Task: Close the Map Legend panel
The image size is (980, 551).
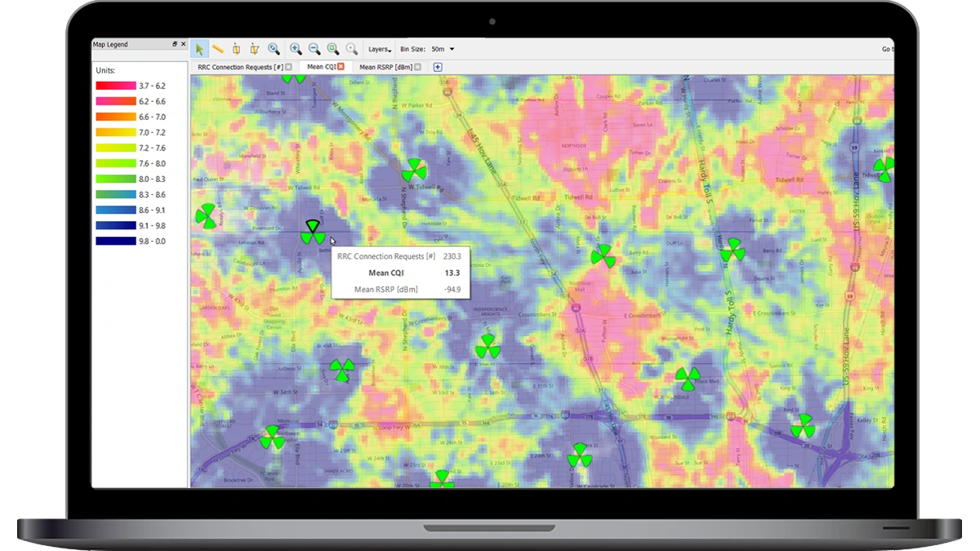Action: point(183,45)
